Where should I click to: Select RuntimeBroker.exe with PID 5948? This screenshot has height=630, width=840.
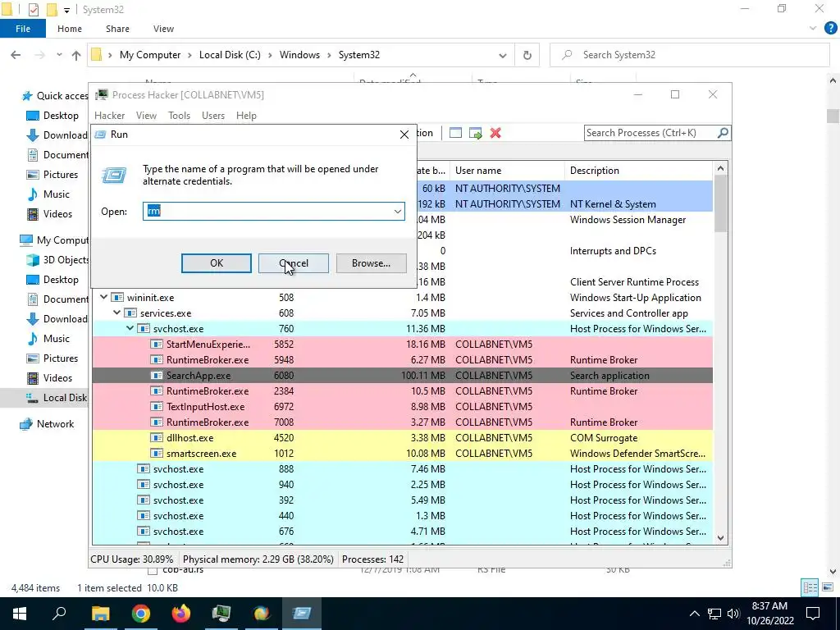[402, 359]
